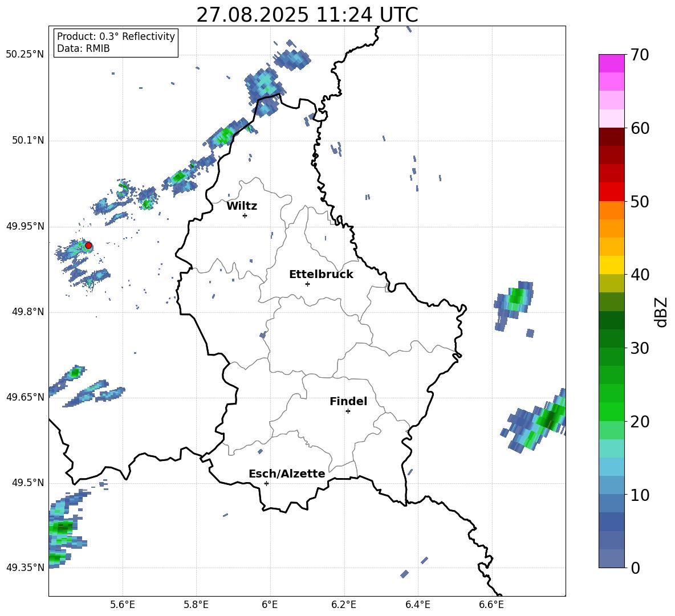Click the 5.8°E longitude label
The width and height of the screenshot is (675, 616).
196,605
